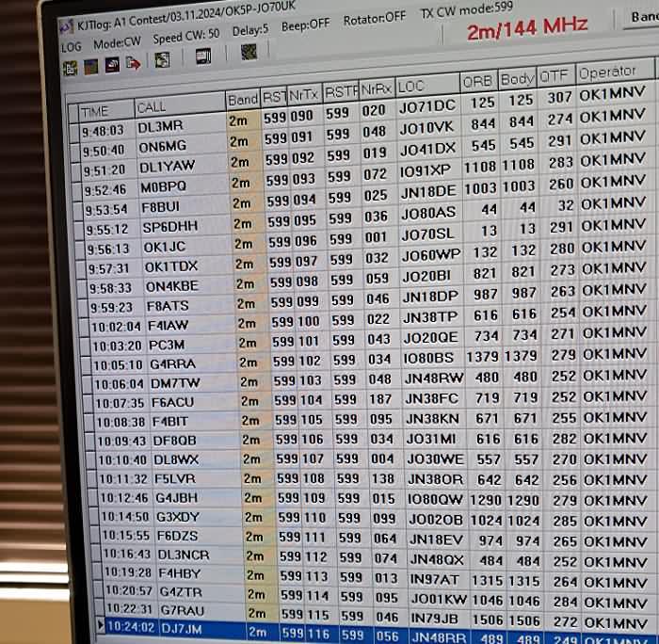Click the Band column header

[243, 100]
